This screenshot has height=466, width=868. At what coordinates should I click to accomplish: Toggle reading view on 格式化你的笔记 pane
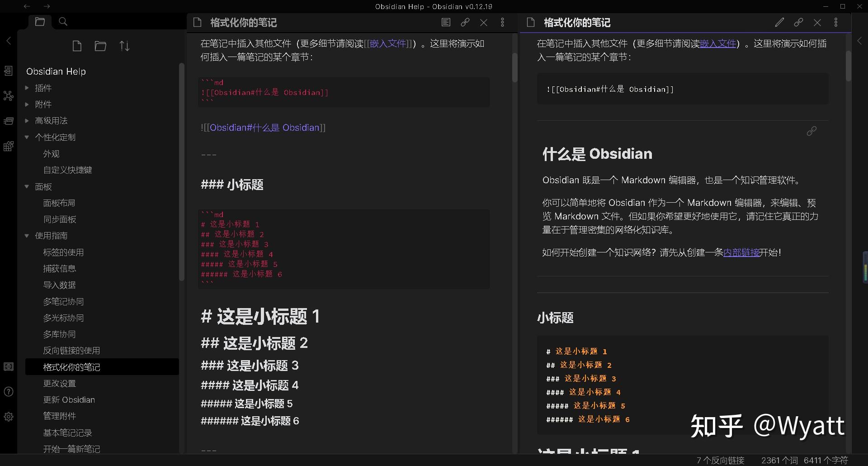(x=446, y=22)
